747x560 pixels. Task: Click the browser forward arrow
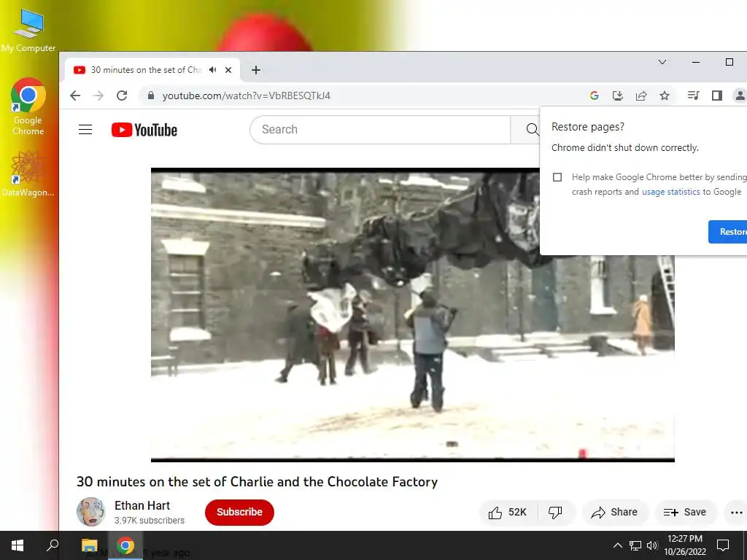98,96
